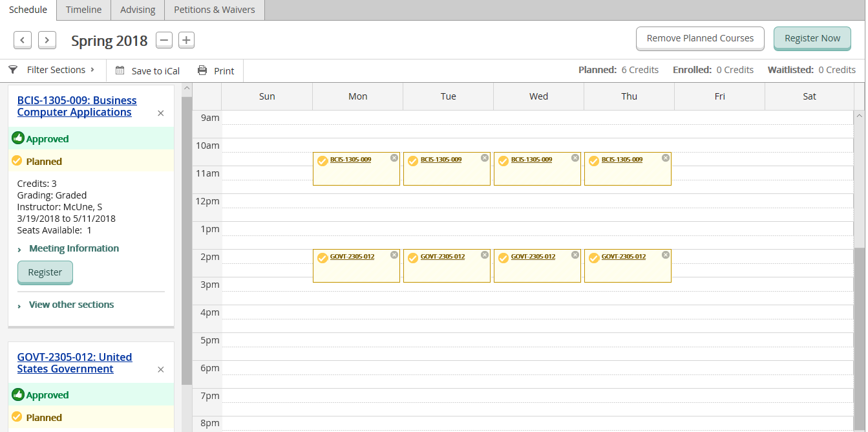Open BCIS-1305-009 link on Wednesday calendar
Viewport: 868px width, 432px height.
(x=531, y=159)
